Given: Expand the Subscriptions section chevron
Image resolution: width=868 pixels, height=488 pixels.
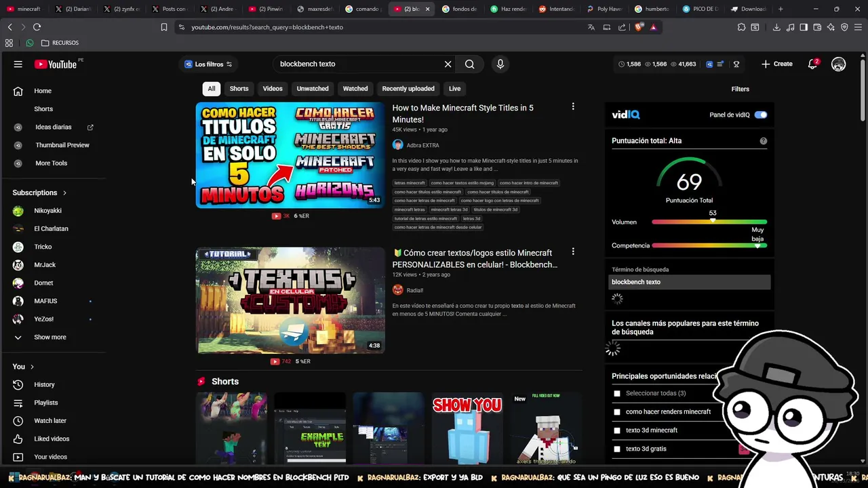Looking at the screenshot, I should tap(64, 193).
